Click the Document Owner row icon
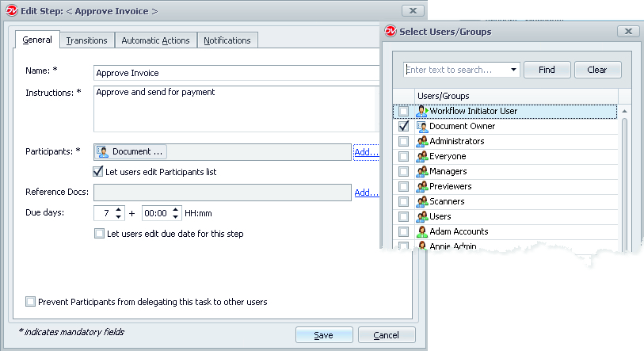Image resolution: width=644 pixels, height=351 pixels. [421, 126]
